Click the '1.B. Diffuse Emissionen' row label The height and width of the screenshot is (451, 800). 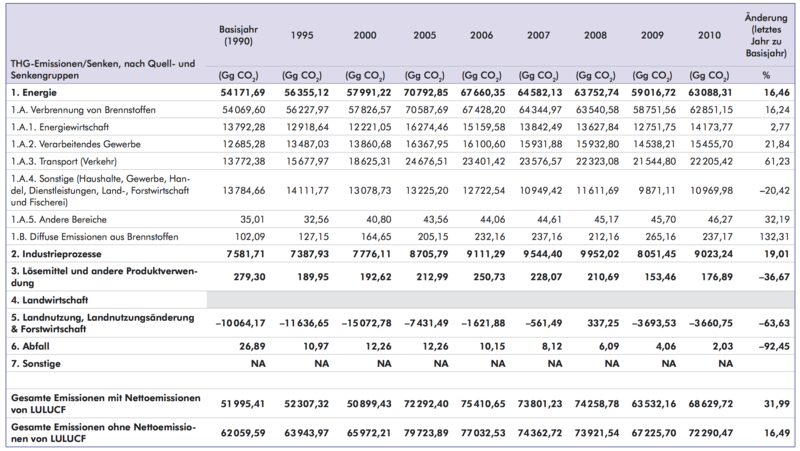coord(91,236)
